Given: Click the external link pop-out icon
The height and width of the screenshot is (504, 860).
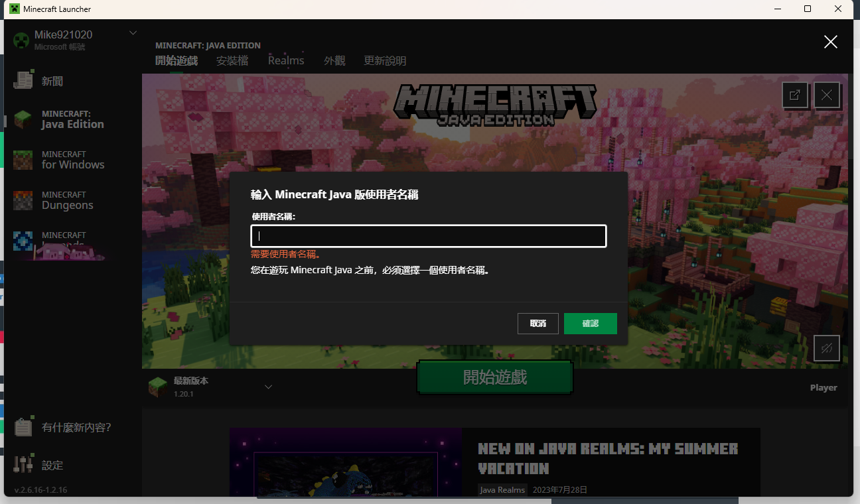Looking at the screenshot, I should tap(794, 95).
